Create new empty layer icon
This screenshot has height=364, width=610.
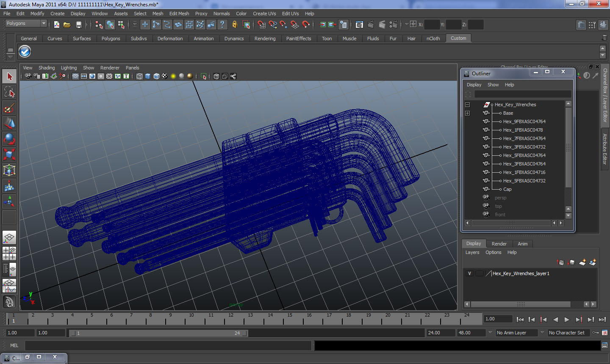point(582,262)
